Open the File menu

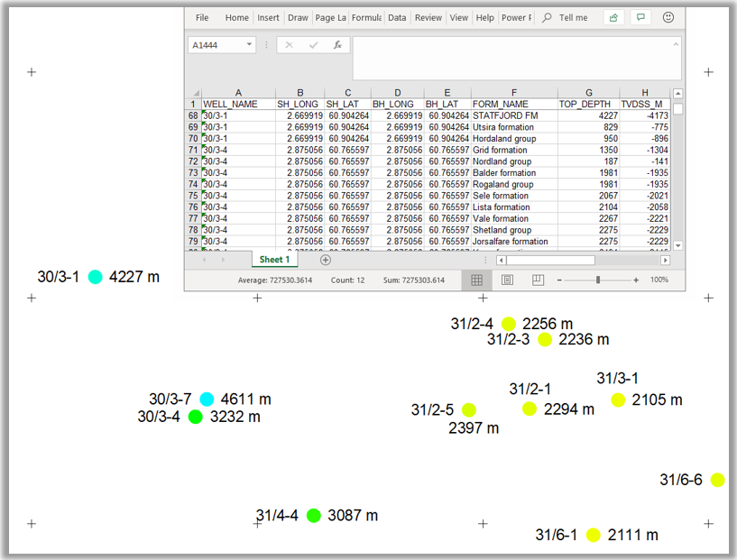[x=202, y=17]
